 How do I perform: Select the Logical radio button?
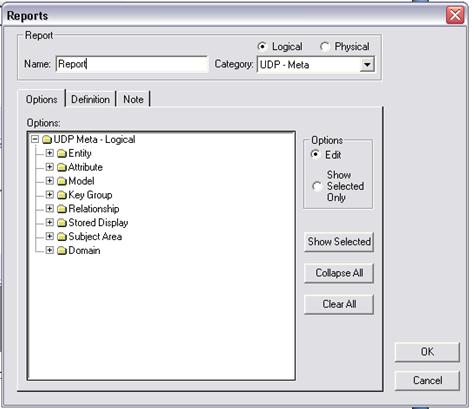pos(262,47)
